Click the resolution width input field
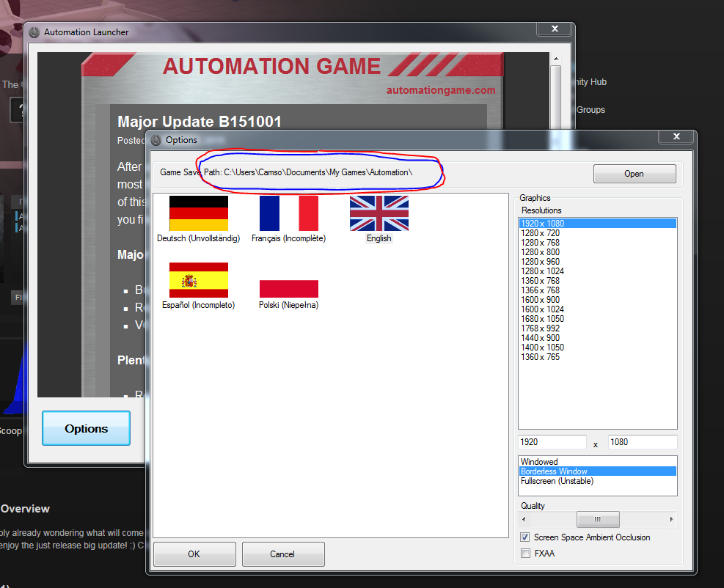Viewport: 724px width, 588px height. pos(552,442)
